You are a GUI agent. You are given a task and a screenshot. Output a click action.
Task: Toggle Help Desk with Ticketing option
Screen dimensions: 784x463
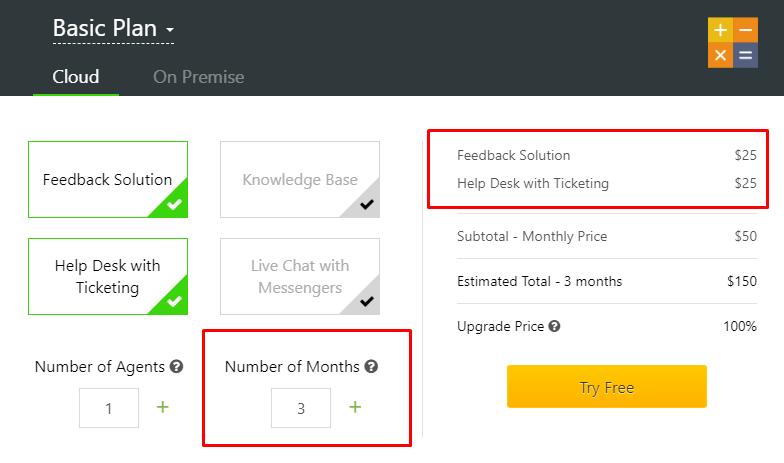click(x=107, y=276)
